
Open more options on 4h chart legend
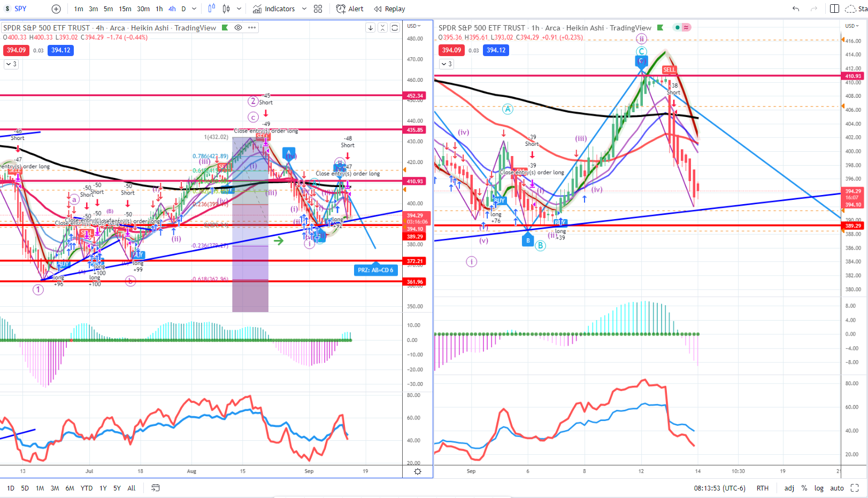coord(252,27)
